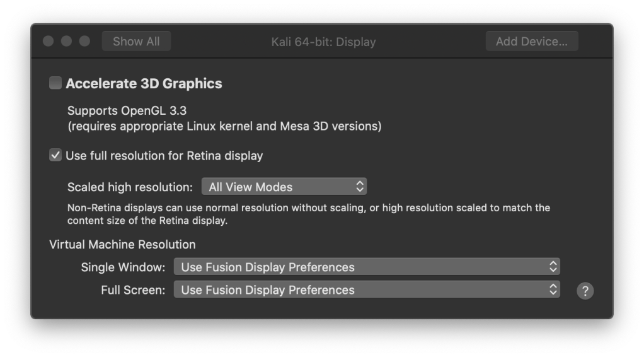Click the Show All button
The image size is (644, 357).
click(136, 42)
